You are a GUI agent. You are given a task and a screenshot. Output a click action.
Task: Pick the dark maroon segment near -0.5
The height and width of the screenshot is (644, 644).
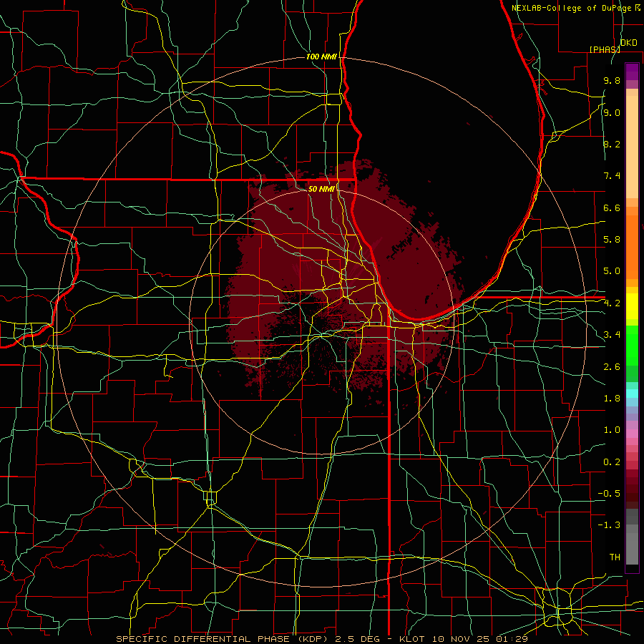pos(632,493)
